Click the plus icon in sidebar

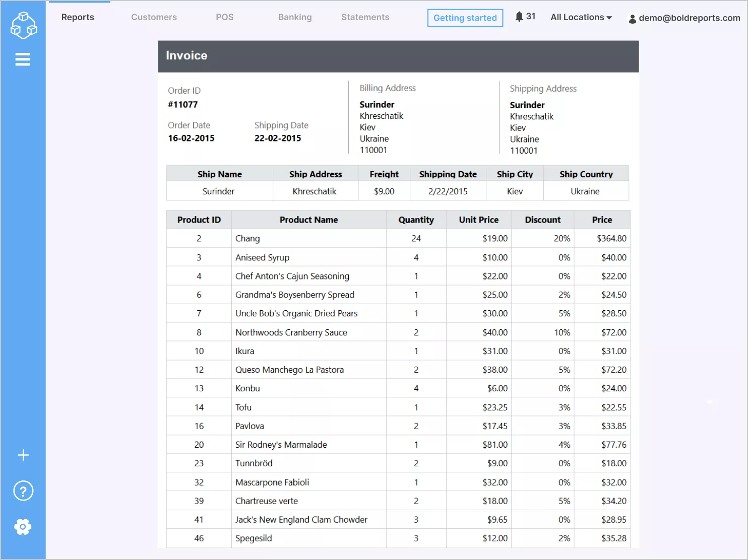click(23, 455)
